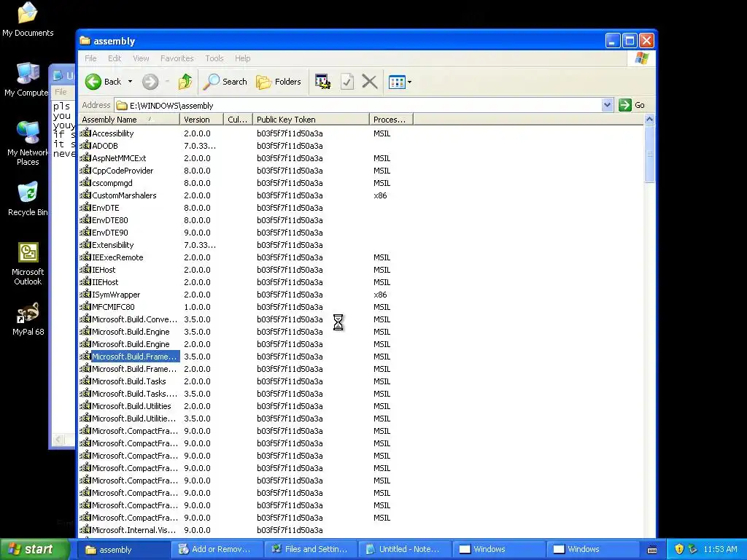The width and height of the screenshot is (747, 560).
Task: Open the My Computer desktop icon
Action: tap(28, 79)
